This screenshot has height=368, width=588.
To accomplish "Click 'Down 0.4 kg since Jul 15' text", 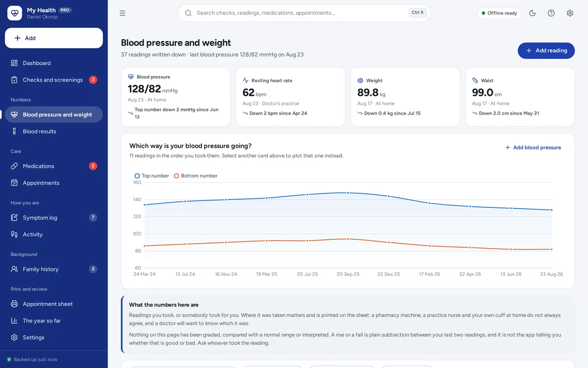I will coord(392,113).
